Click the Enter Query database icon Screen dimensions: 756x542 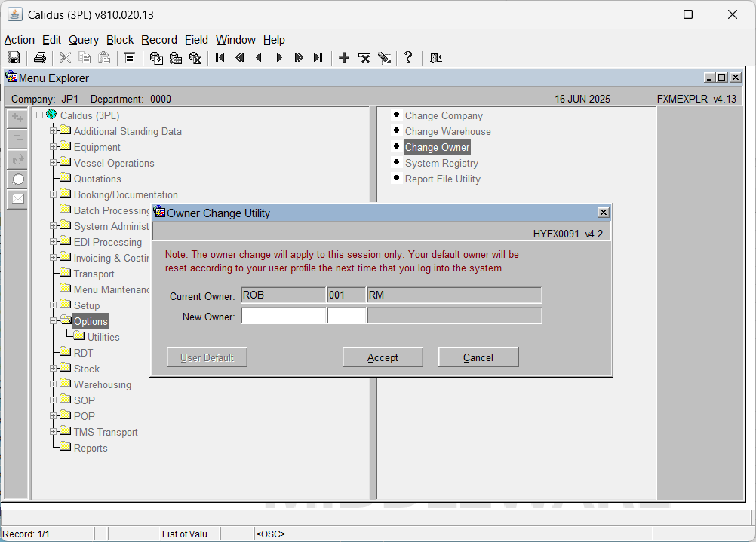click(155, 58)
